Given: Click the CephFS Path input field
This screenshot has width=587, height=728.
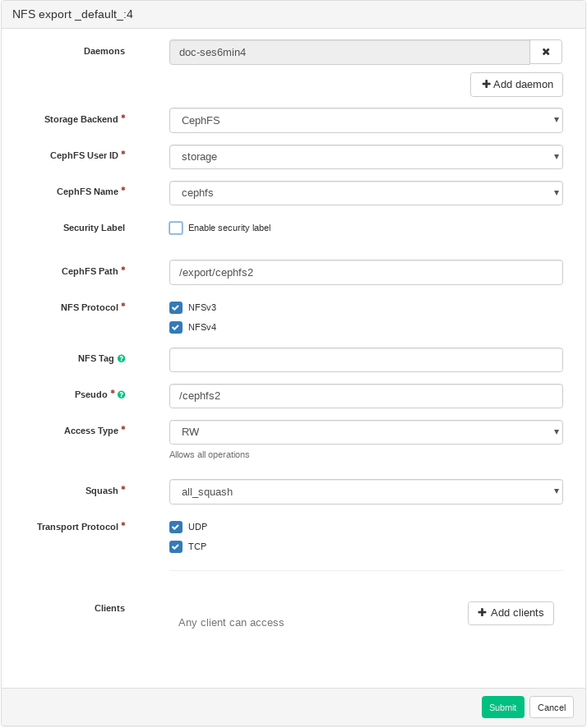Looking at the screenshot, I should coord(366,273).
